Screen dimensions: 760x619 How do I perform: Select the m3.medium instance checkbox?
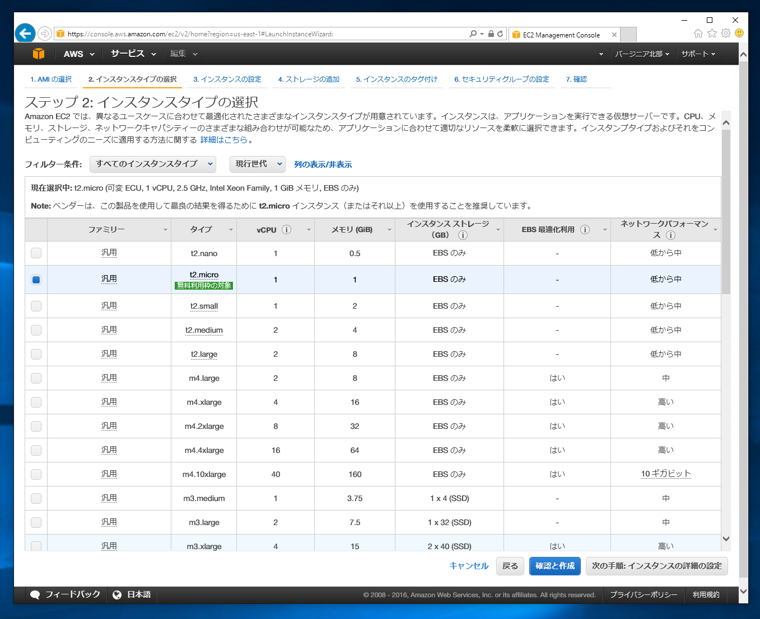tap(36, 498)
